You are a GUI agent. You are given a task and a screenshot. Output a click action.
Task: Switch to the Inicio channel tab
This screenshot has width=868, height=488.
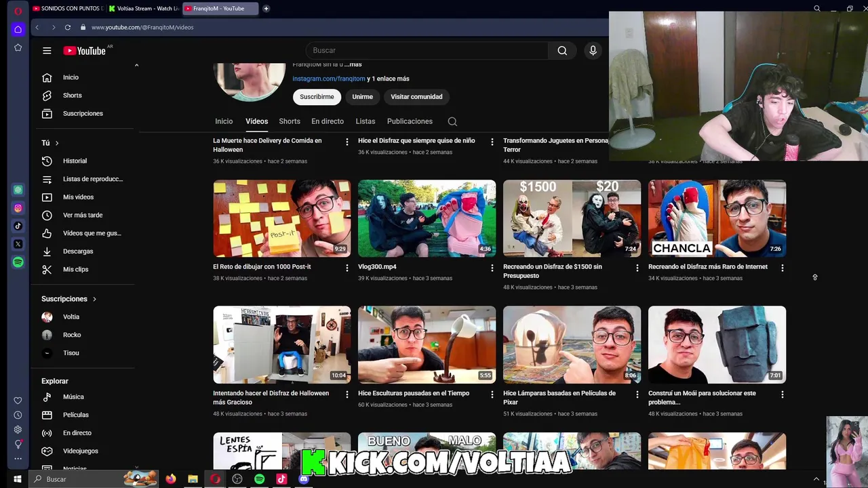click(x=224, y=121)
